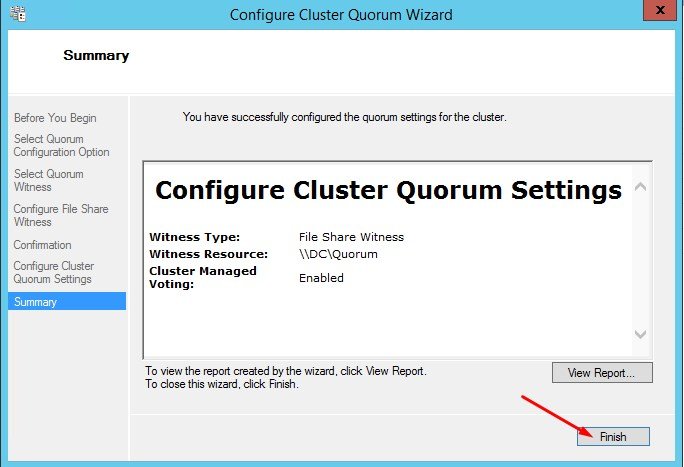Click the wizard icon in title bar
This screenshot has width=684, height=467.
(18, 14)
